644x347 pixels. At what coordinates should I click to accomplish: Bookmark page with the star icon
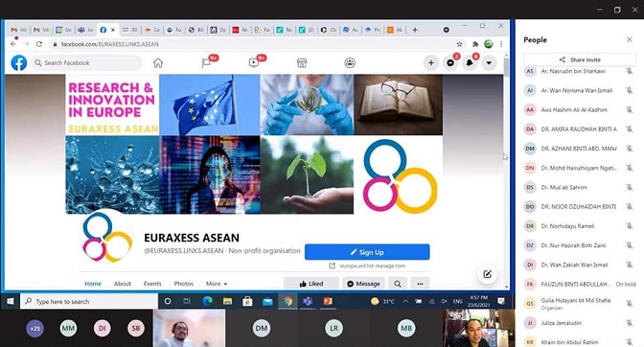point(460,44)
